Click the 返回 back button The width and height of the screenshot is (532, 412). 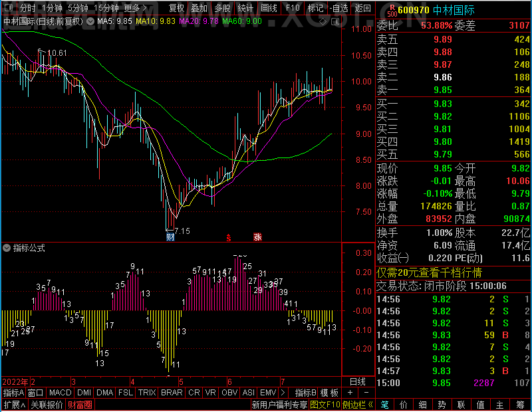(x=362, y=8)
